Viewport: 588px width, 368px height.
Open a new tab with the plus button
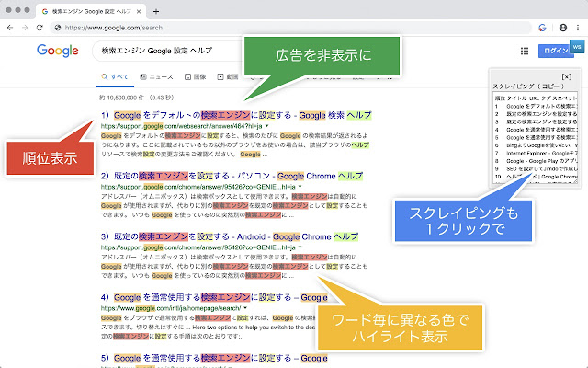click(156, 11)
